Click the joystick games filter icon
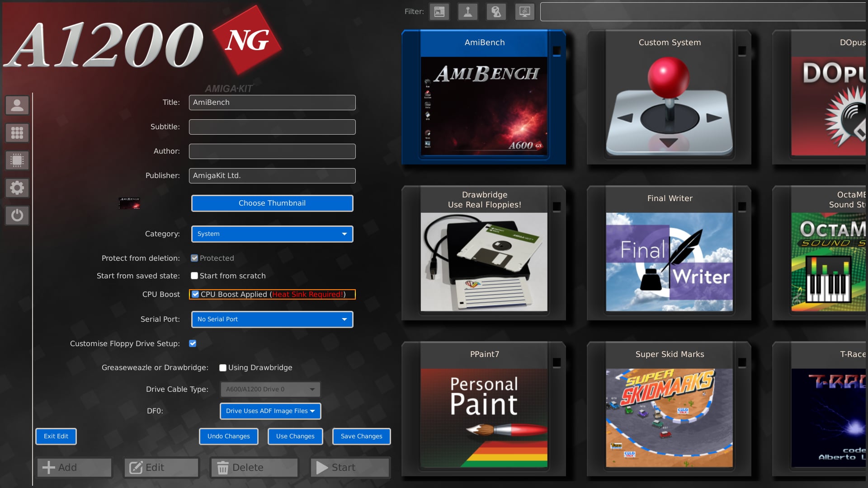868x488 pixels. click(467, 12)
